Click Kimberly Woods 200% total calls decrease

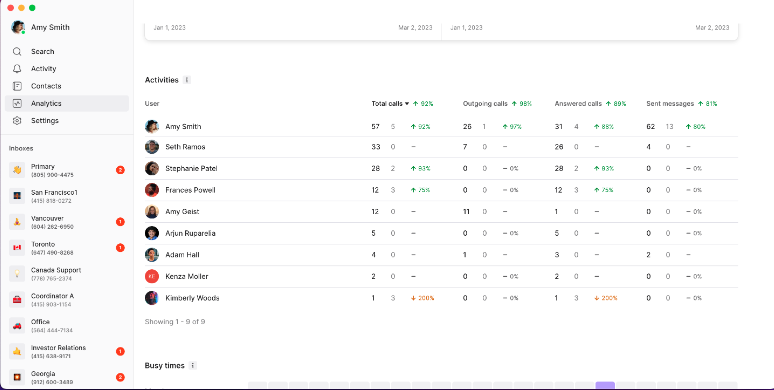[423, 298]
